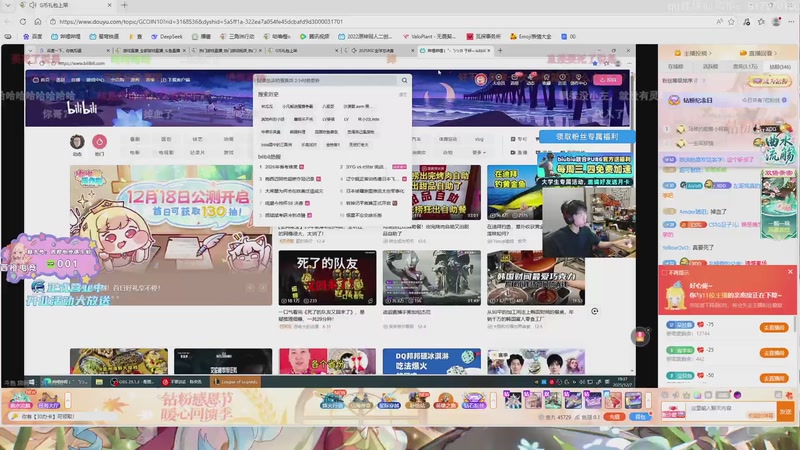Screen dimensions: 800x450
Task: Open new tab in outer browser
Action: tap(124, 5)
